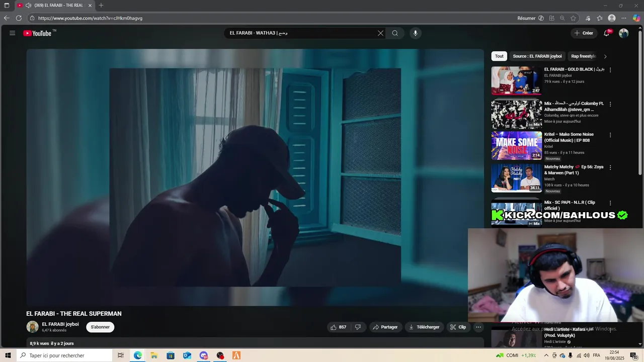644x362 pixels.
Task: Clear the YouTube search box text
Action: pos(380,33)
